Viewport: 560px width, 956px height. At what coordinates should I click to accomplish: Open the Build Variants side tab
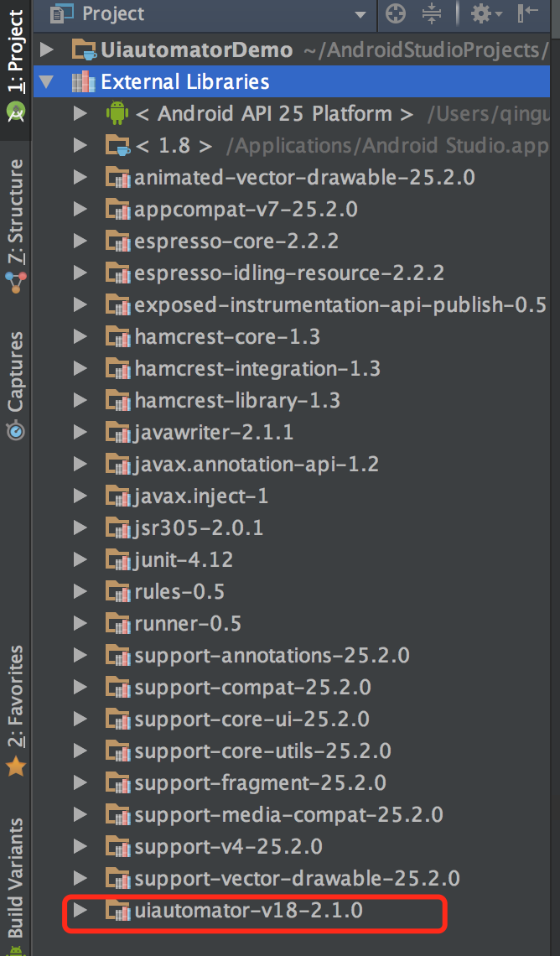pos(15,884)
